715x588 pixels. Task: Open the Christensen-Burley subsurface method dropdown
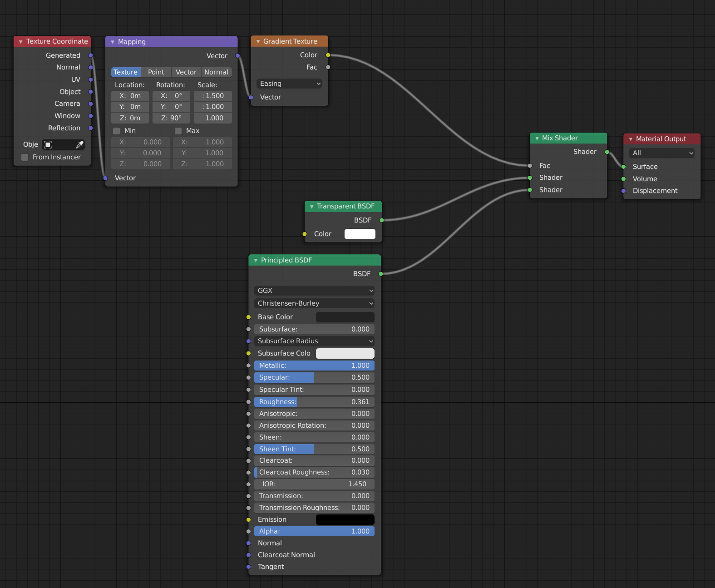(x=314, y=303)
